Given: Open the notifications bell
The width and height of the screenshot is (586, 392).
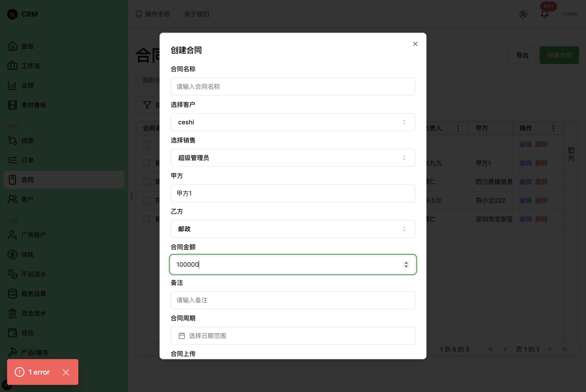Looking at the screenshot, I should 544,14.
